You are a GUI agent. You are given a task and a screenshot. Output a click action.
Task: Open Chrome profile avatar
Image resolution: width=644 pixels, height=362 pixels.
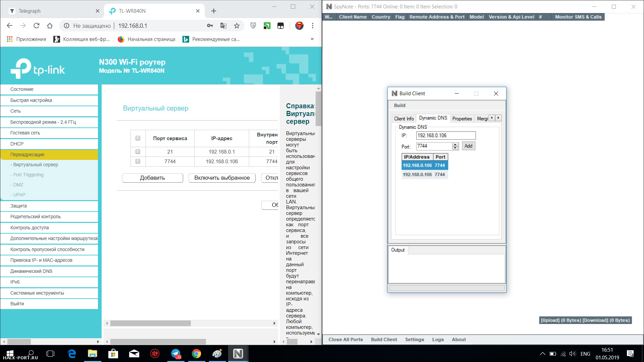[x=299, y=25]
